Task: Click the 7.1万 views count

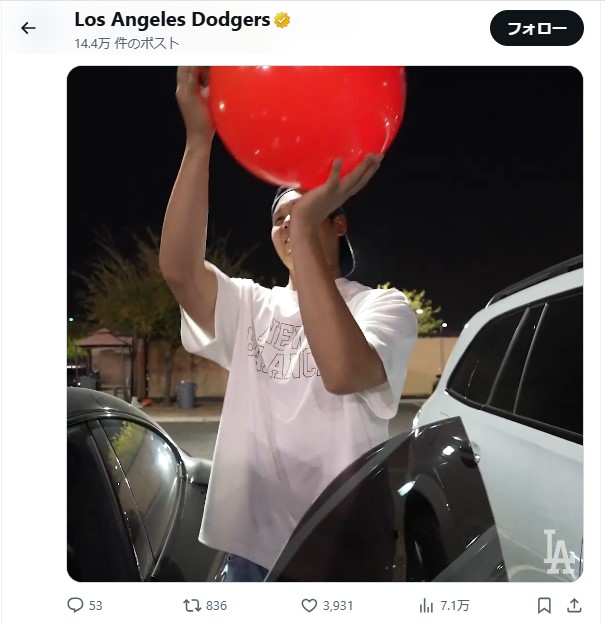Action: click(x=455, y=605)
